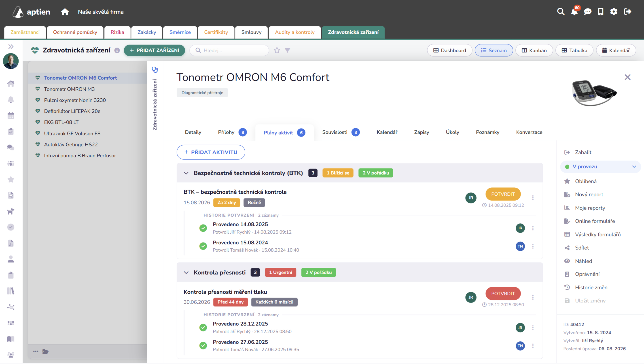Click the 1 Urgentní red status badge
Screen dimensions: 644x364
280,273
